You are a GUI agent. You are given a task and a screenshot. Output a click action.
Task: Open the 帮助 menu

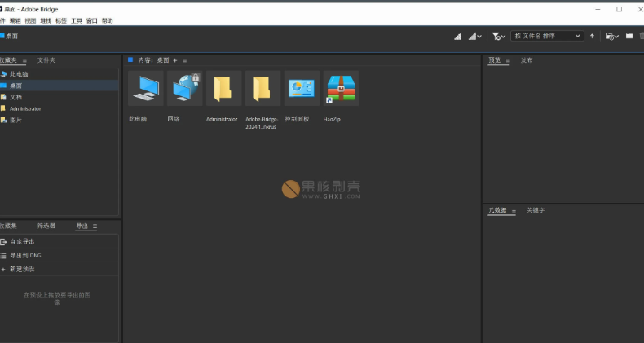pyautogui.click(x=107, y=20)
